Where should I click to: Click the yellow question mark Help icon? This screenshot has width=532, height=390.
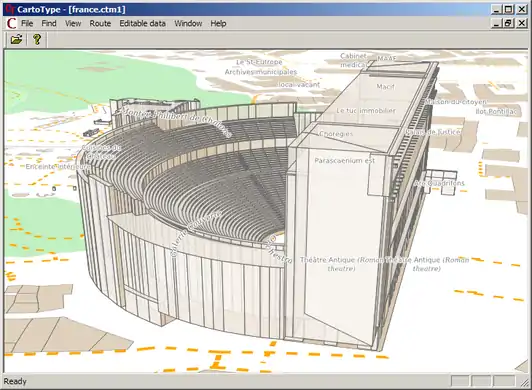(37, 39)
